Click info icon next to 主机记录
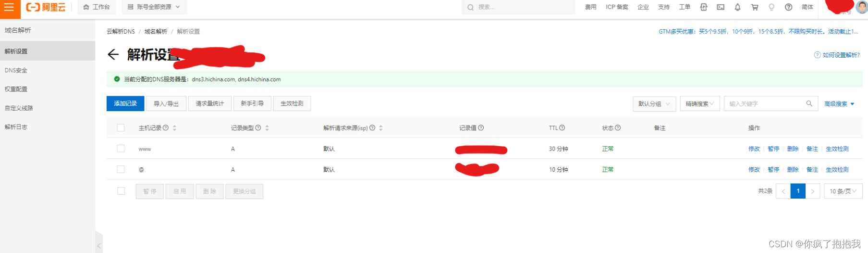868x253 pixels. 166,128
